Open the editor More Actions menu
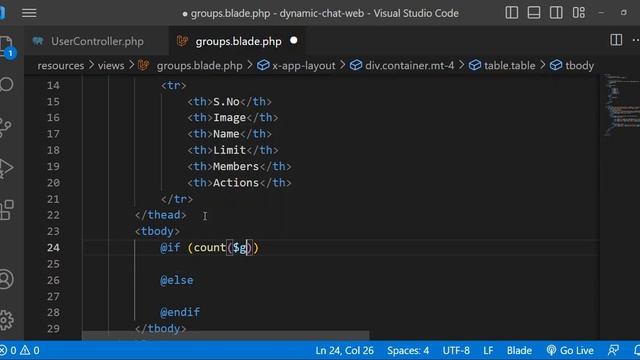 point(636,40)
